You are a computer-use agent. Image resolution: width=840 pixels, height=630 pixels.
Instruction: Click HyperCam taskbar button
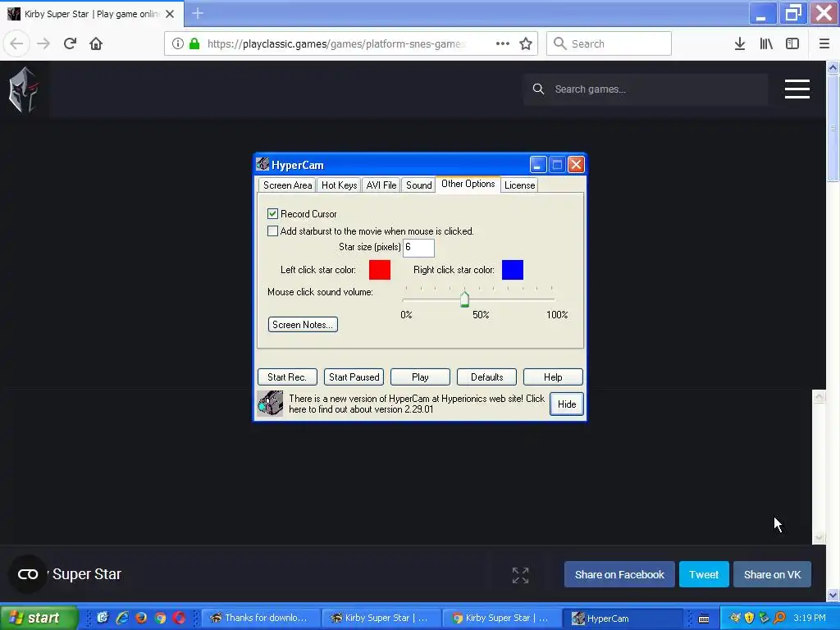[623, 619]
